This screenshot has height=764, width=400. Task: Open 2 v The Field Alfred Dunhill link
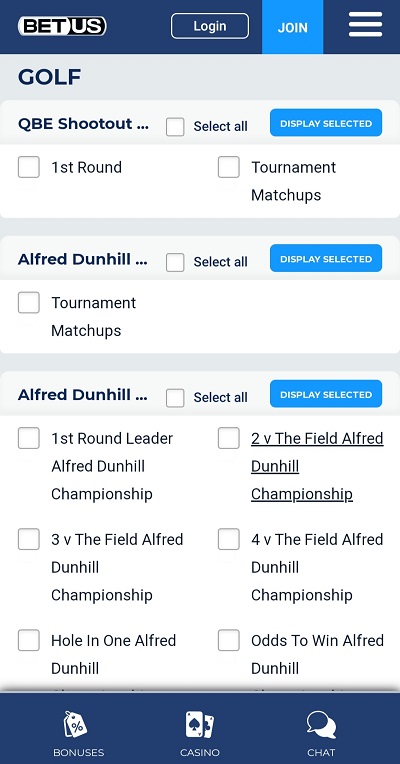click(x=317, y=466)
